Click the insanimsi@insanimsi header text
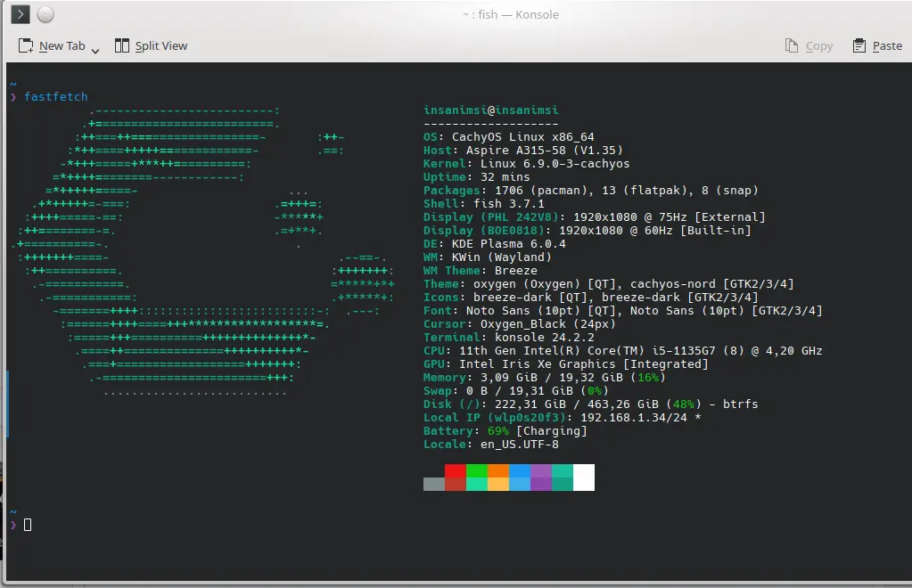Image resolution: width=912 pixels, height=588 pixels. [491, 110]
